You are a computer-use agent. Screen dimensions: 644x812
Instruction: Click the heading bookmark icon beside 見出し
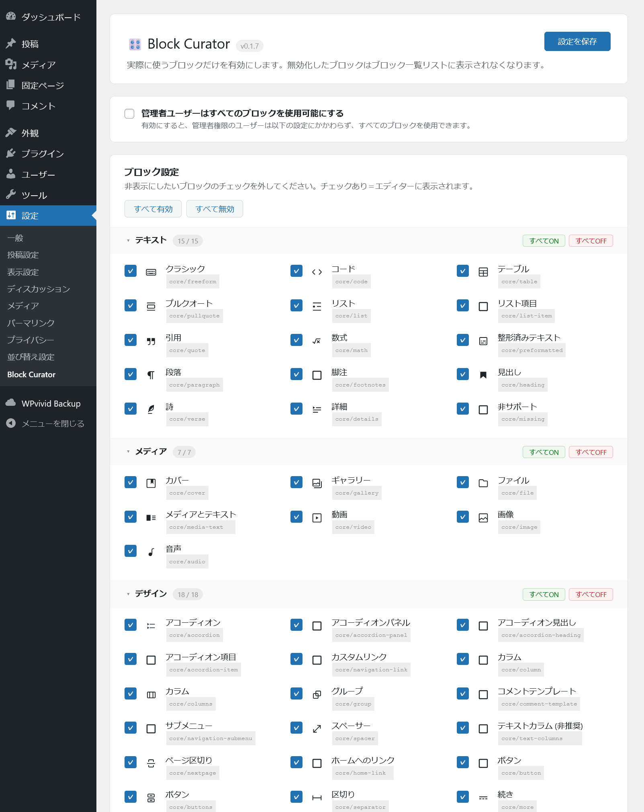[483, 374]
